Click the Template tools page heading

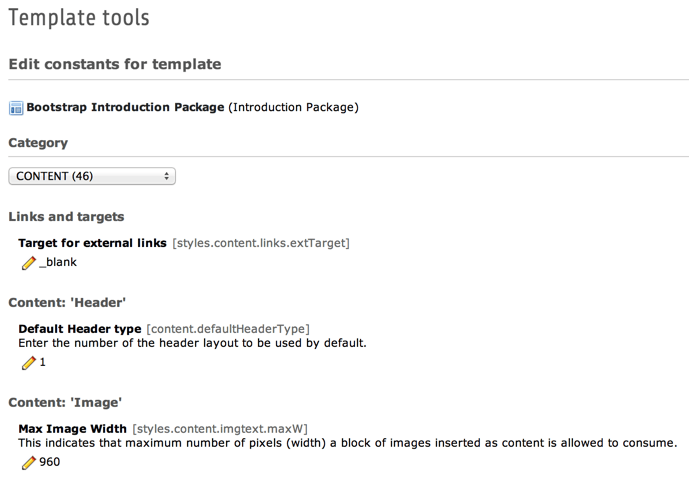click(81, 18)
